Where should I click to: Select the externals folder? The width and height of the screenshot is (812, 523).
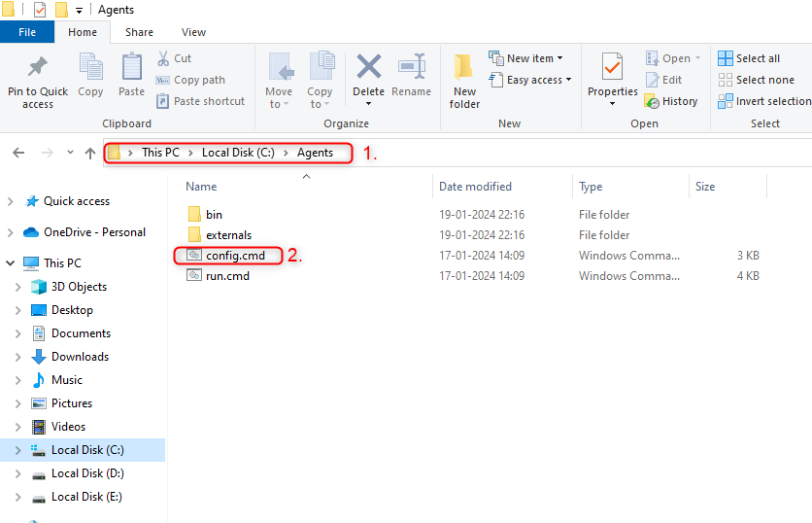228,235
